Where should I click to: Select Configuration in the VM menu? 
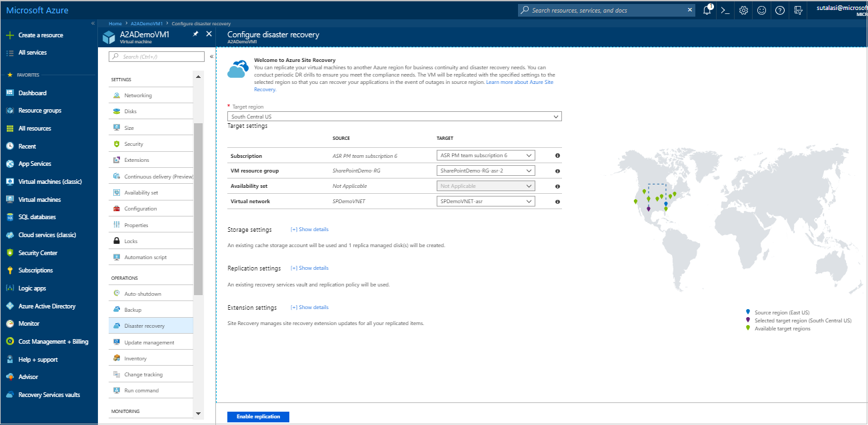(x=151, y=209)
